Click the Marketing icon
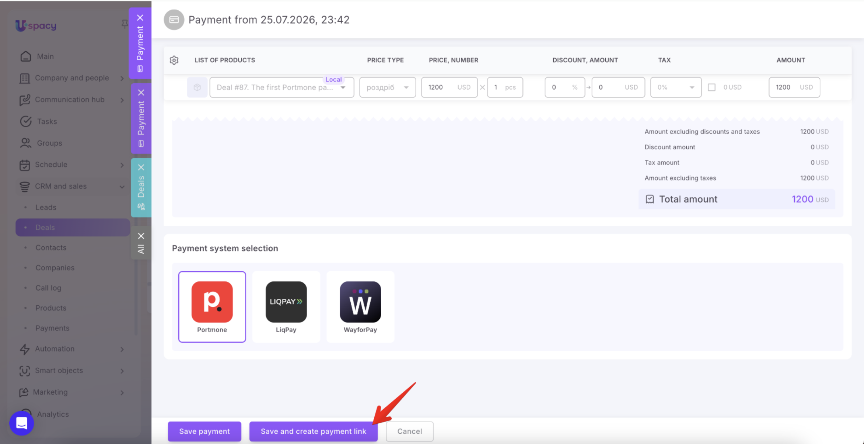The height and width of the screenshot is (444, 868). (24, 392)
